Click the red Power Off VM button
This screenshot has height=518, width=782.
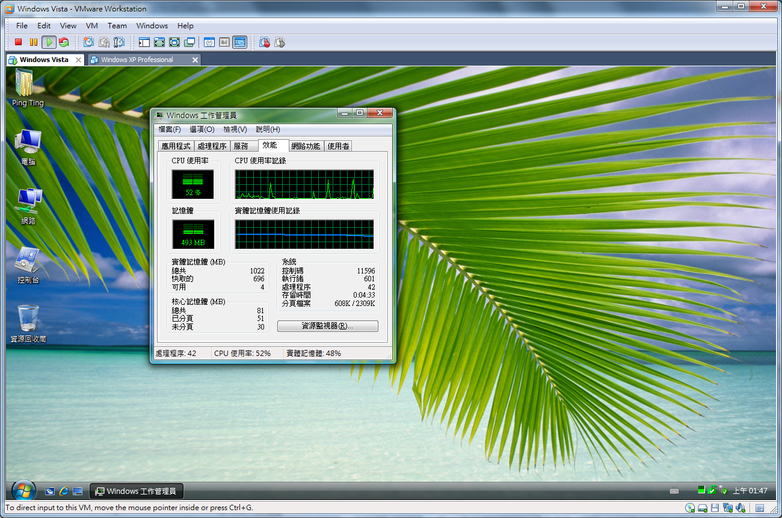[x=18, y=42]
